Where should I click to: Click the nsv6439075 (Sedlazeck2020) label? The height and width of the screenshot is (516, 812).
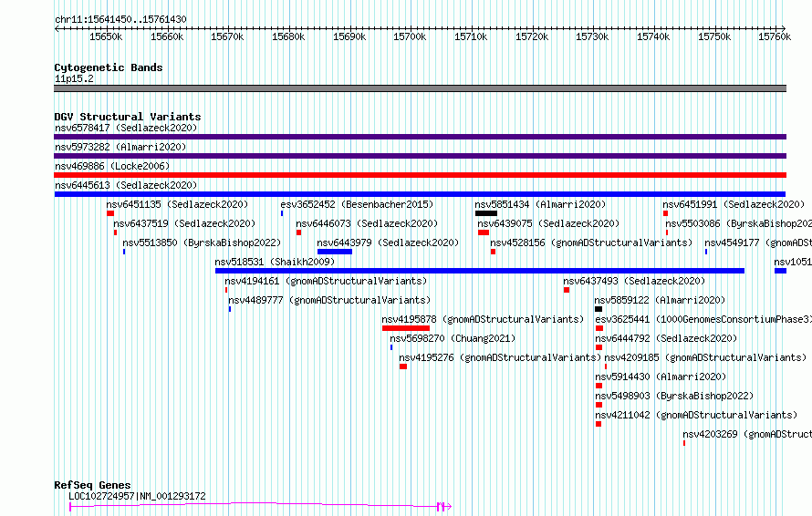(548, 223)
